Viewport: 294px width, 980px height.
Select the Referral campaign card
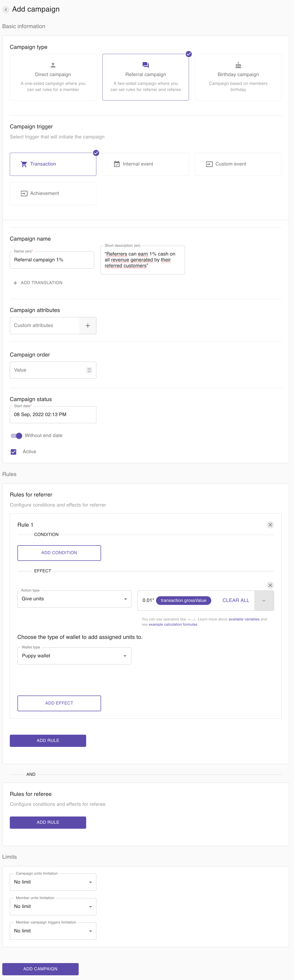[x=146, y=77]
